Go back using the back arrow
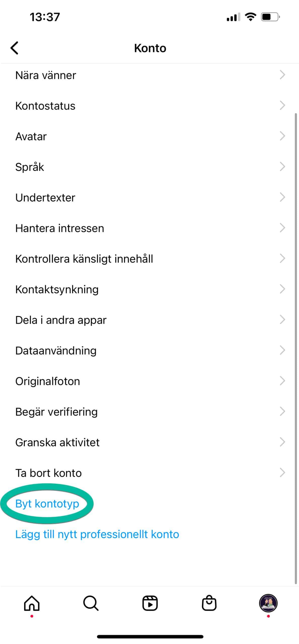The image size is (299, 644). tap(14, 48)
